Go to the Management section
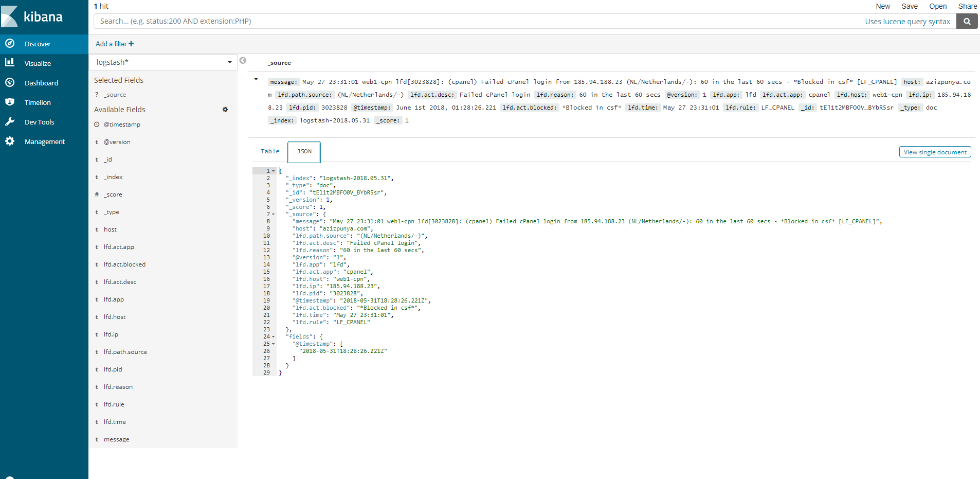 45,141
